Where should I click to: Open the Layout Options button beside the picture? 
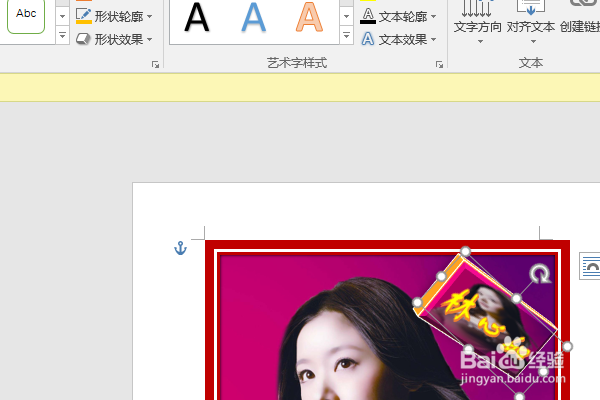(x=590, y=266)
